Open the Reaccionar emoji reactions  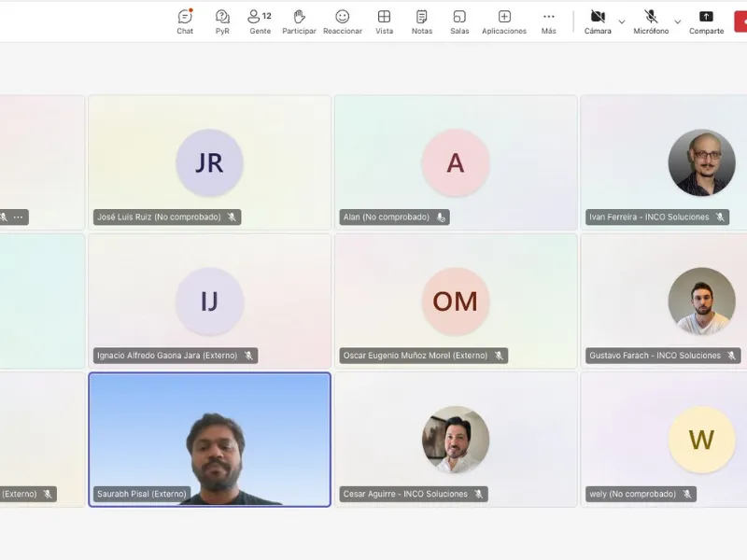(x=343, y=21)
